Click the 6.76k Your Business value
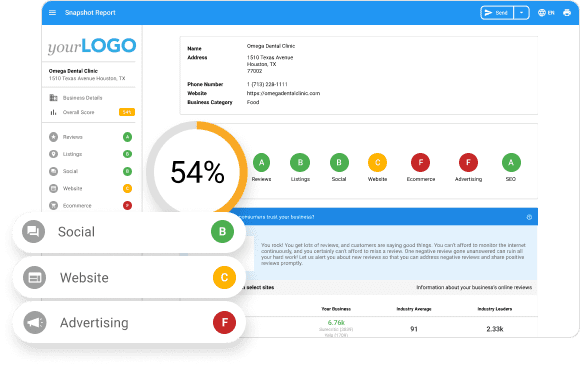This screenshot has height=366, width=580. click(336, 323)
